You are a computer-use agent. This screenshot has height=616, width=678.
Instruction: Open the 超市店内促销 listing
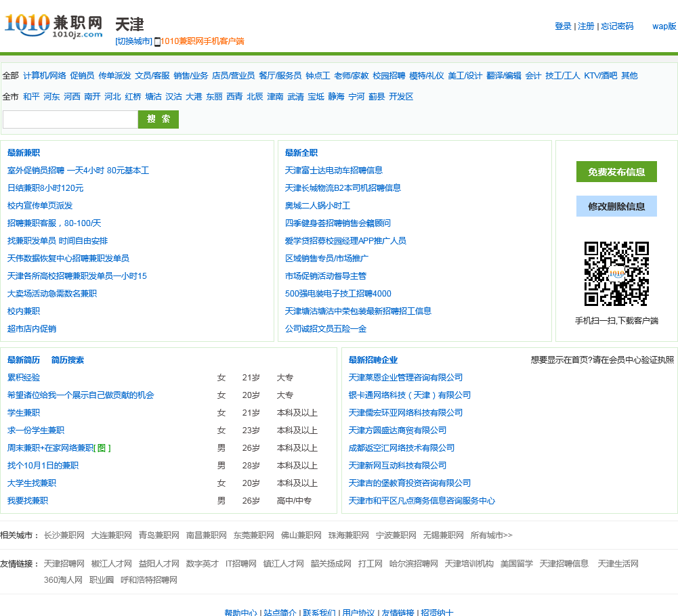(x=32, y=329)
